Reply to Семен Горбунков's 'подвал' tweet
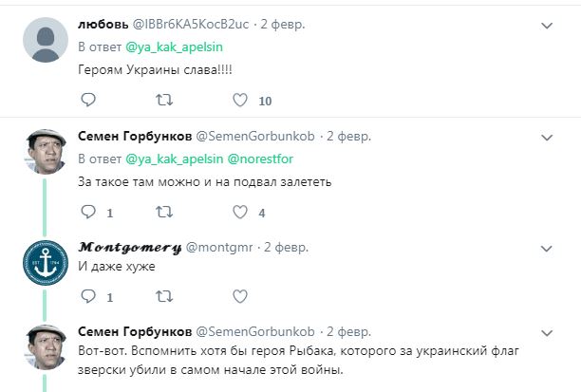Screen dimensions: 581x392 [x=88, y=213]
